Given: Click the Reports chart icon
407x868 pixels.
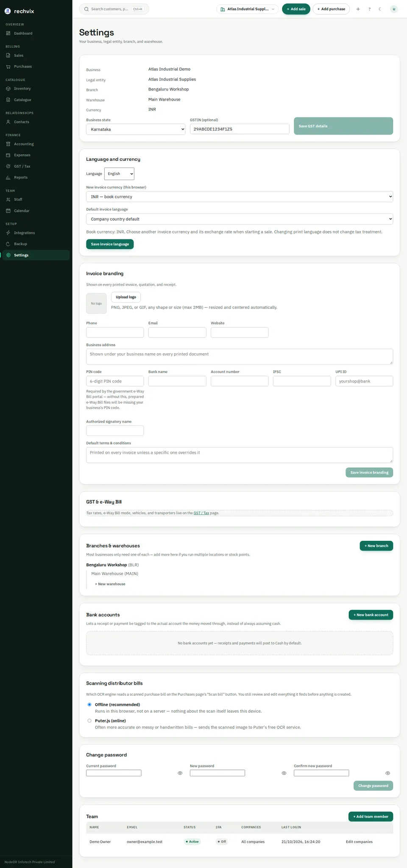Looking at the screenshot, I should pos(8,177).
